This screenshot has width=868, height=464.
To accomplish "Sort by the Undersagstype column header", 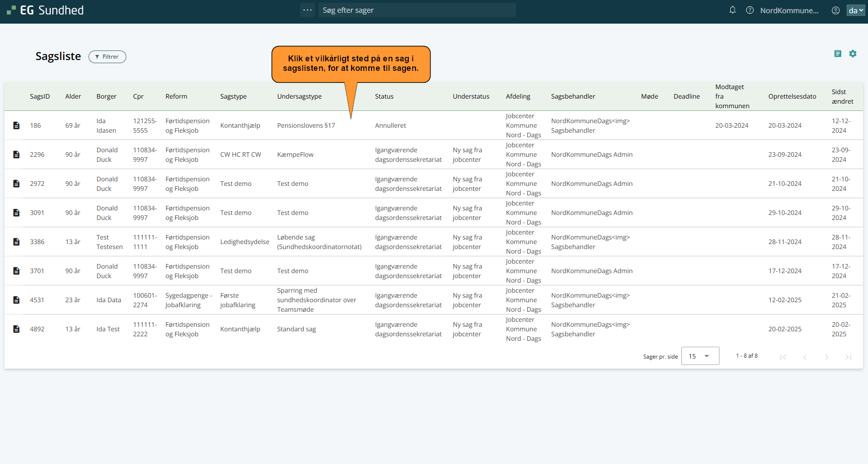I will click(x=299, y=96).
